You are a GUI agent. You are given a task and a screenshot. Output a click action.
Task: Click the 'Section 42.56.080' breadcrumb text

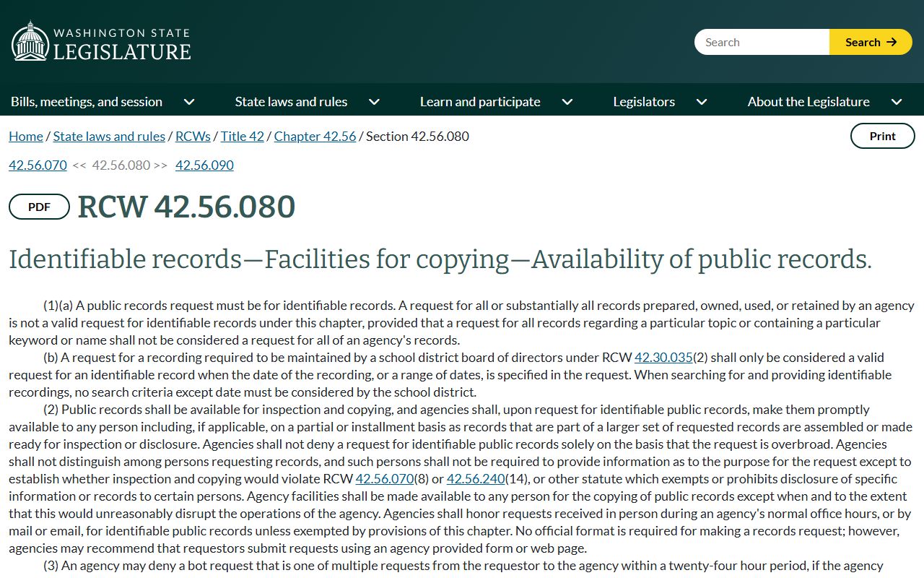click(417, 136)
